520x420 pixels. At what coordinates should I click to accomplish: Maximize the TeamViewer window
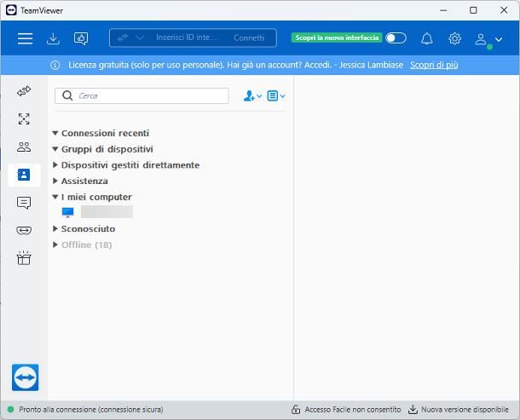point(473,10)
